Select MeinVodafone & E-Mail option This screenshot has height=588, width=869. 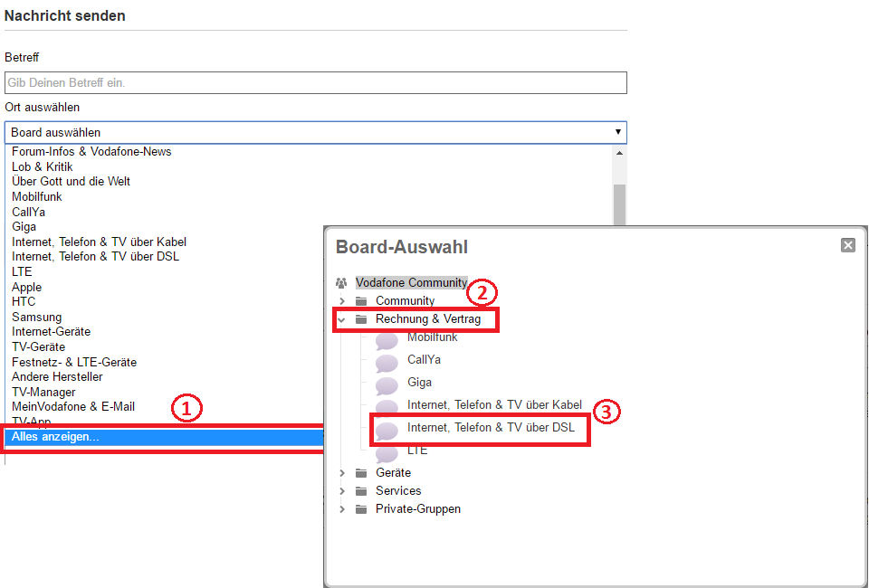click(73, 407)
